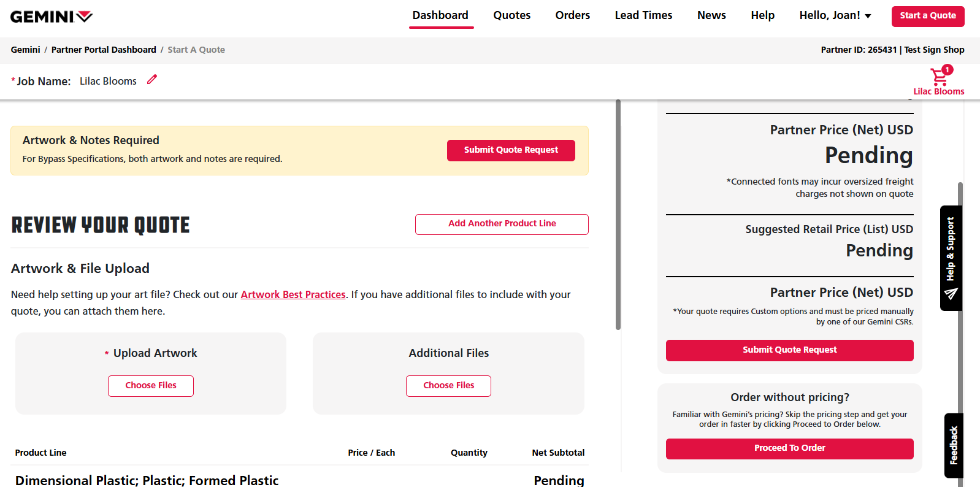Edit job name with pencil icon

point(152,80)
